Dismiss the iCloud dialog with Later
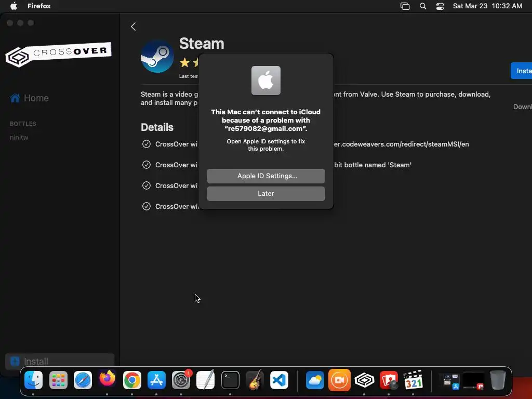Screen dimensions: 532x399 click(265, 193)
